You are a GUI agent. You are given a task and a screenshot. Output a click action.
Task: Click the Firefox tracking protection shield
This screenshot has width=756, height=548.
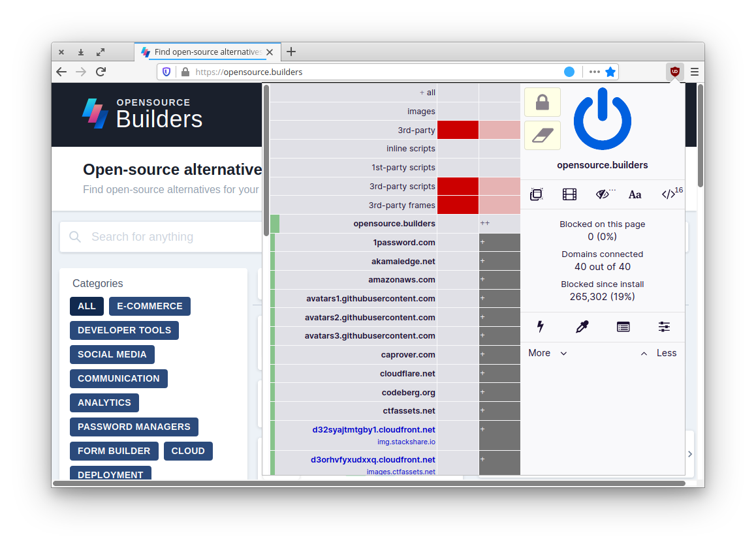coord(166,72)
